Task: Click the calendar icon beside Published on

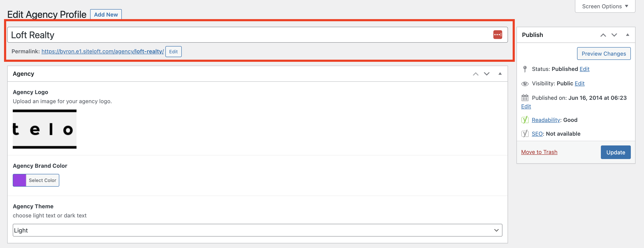Action: (x=525, y=98)
